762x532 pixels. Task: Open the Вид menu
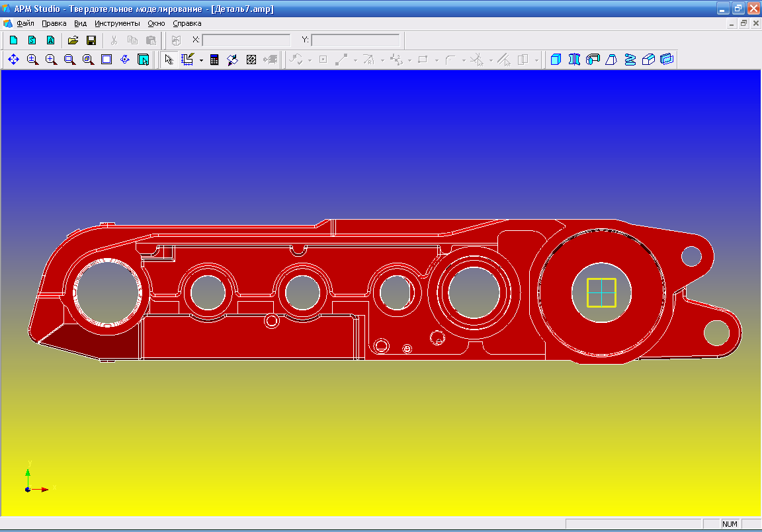(80, 23)
